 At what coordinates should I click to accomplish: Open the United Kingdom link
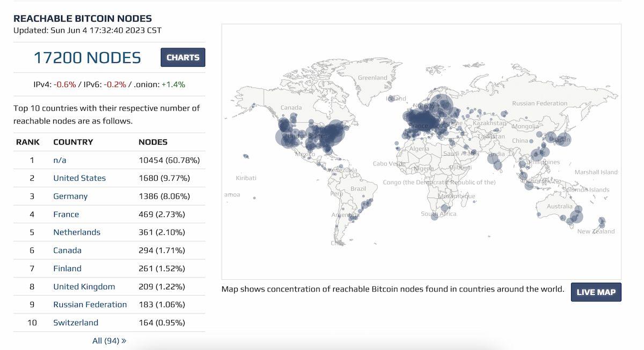[84, 287]
